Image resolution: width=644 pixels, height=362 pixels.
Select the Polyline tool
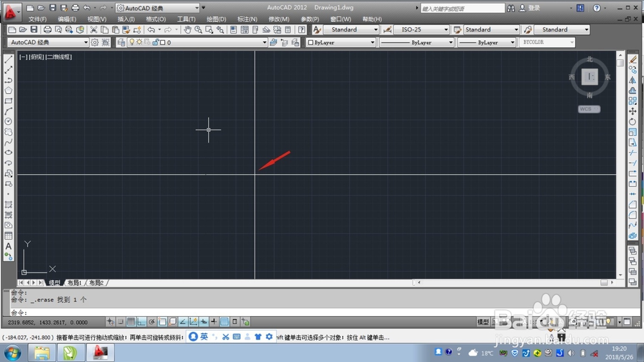click(x=8, y=80)
